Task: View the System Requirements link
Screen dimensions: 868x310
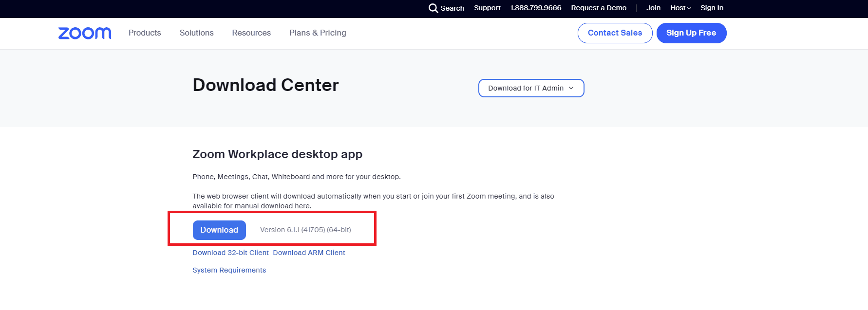Action: pos(229,270)
